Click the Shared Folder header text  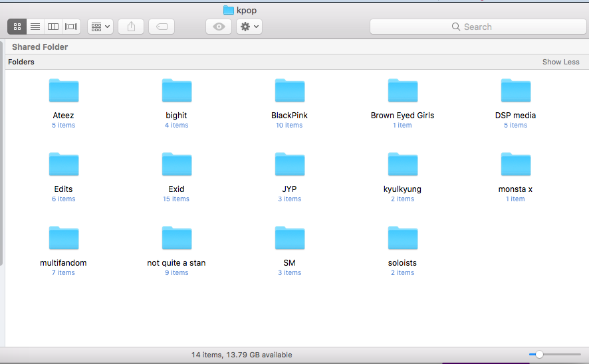pyautogui.click(x=40, y=47)
